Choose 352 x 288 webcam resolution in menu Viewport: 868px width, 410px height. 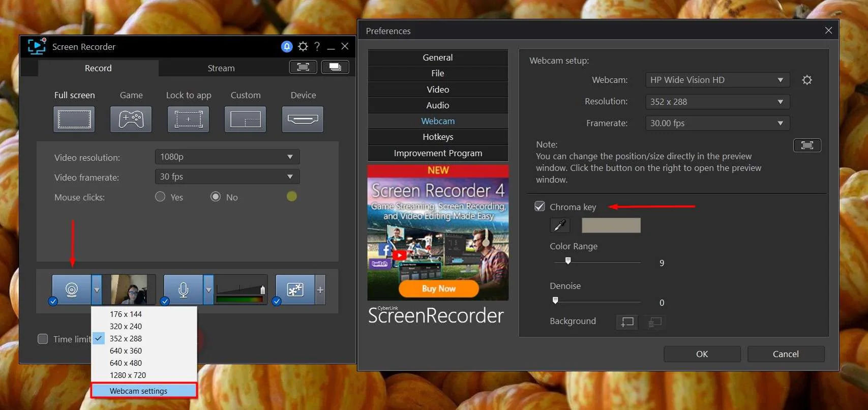click(144, 339)
